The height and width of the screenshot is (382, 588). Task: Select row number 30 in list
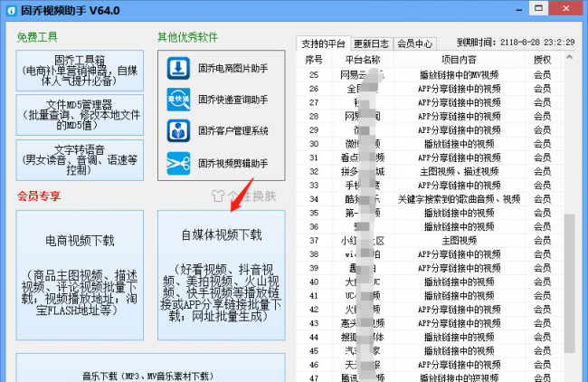[x=314, y=144]
